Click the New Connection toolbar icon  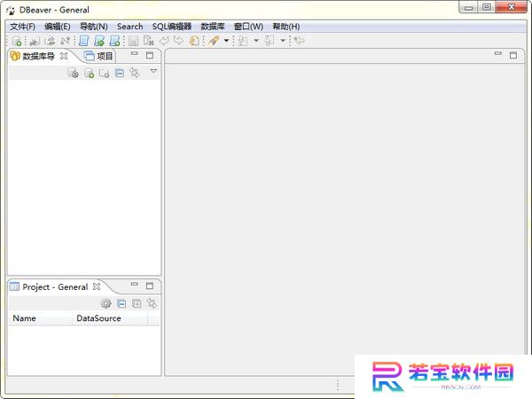[x=17, y=41]
